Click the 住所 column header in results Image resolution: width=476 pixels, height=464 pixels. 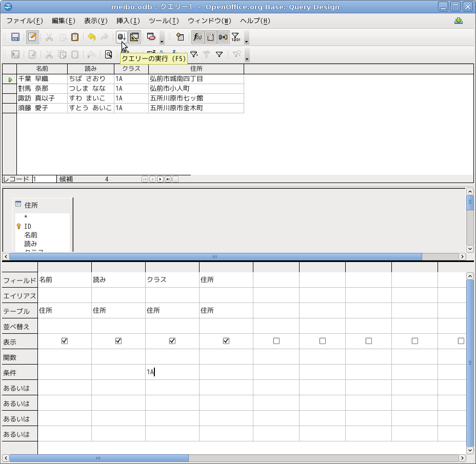pos(196,69)
